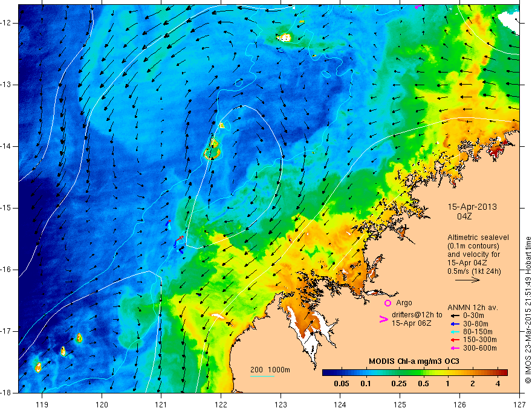The image size is (532, 411).
Task: Click the latitude axis label '-15'
Action: point(6,208)
